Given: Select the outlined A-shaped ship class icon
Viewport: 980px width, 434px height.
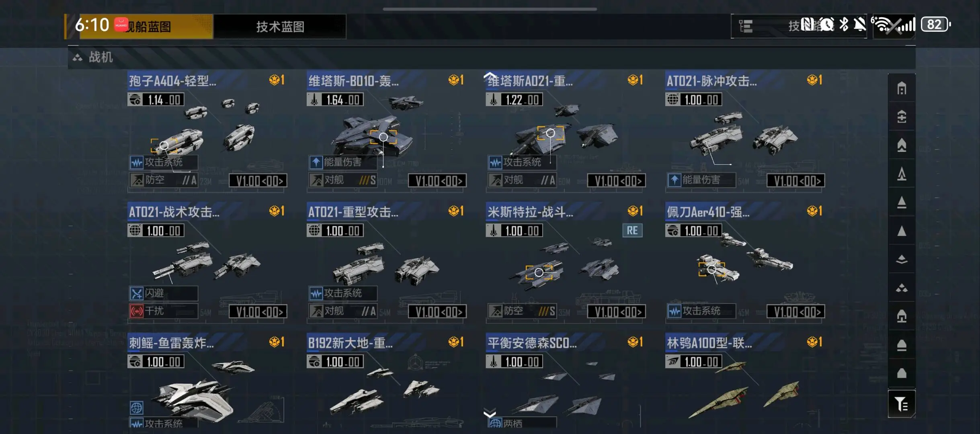Looking at the screenshot, I should pyautogui.click(x=902, y=174).
